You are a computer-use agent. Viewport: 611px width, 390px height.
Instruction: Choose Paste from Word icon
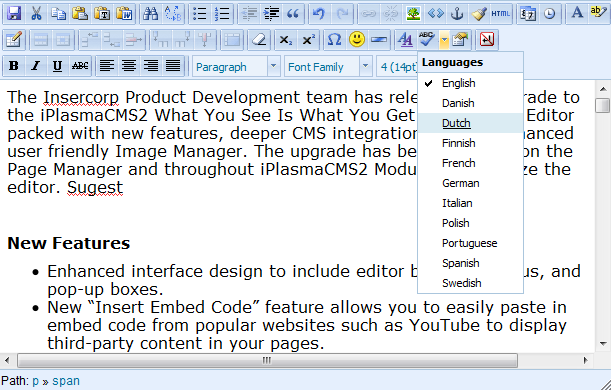(x=125, y=14)
